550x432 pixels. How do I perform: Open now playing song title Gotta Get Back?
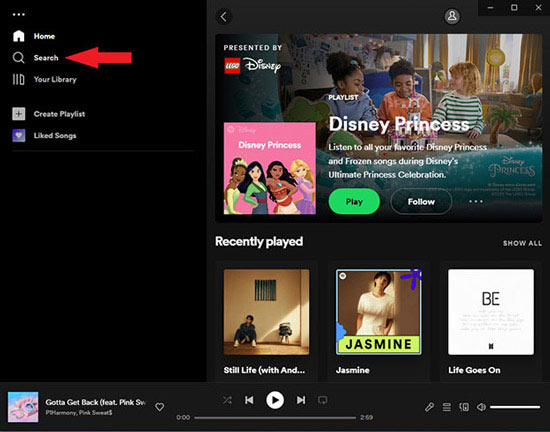[95, 402]
